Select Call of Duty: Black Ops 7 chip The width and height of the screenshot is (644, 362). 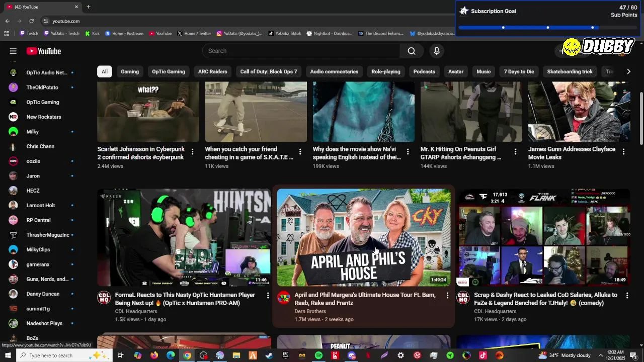point(269,71)
